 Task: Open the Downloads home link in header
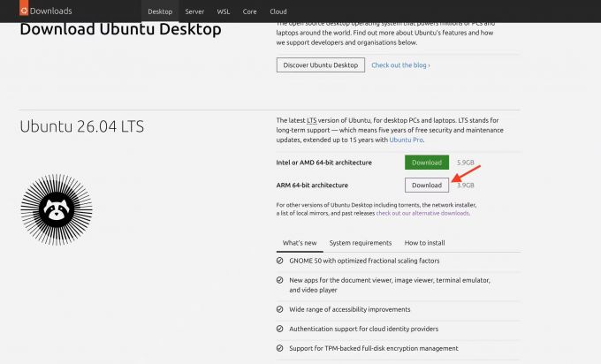(50, 11)
